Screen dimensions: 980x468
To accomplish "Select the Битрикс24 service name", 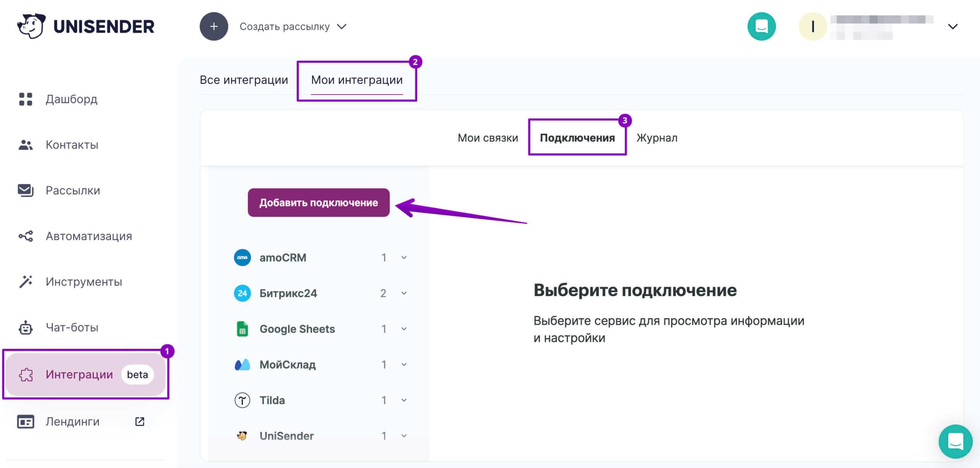I will [288, 293].
